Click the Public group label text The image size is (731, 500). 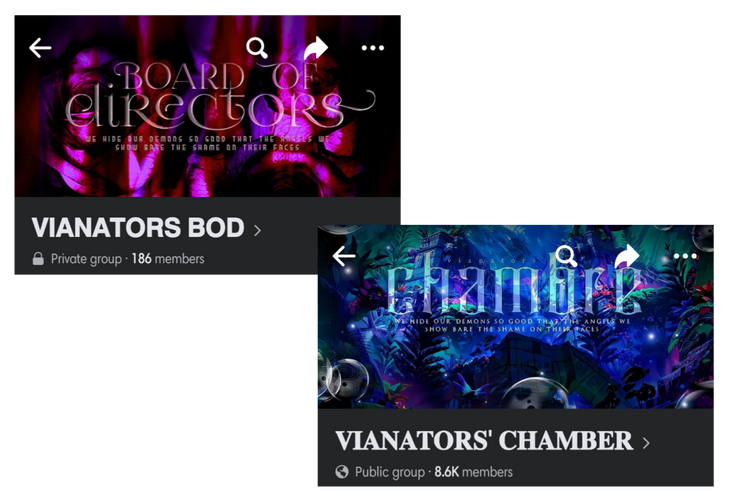(x=390, y=472)
